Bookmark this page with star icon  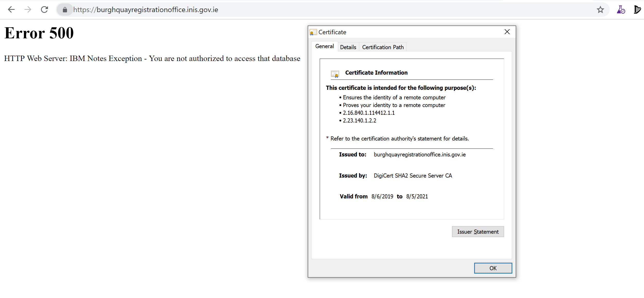pos(600,10)
